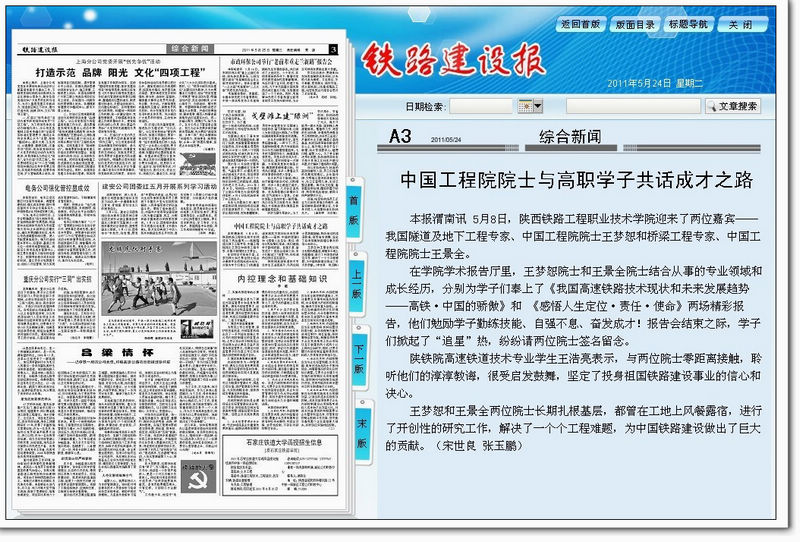Focus the 日期检索 date input field

point(481,105)
